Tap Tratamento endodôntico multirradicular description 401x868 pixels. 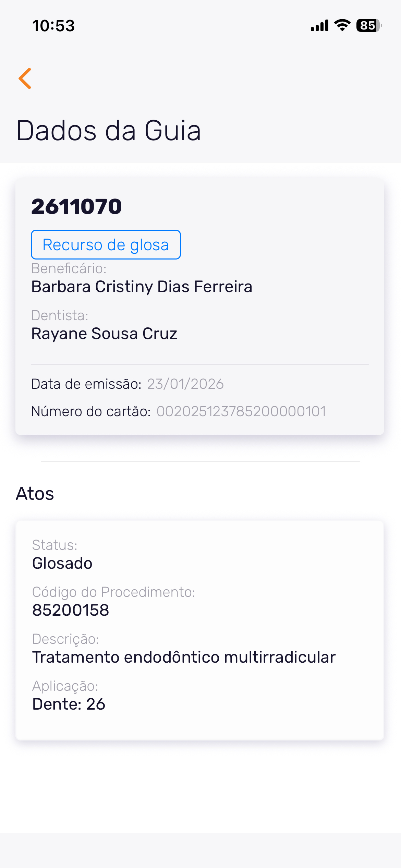coord(184,657)
